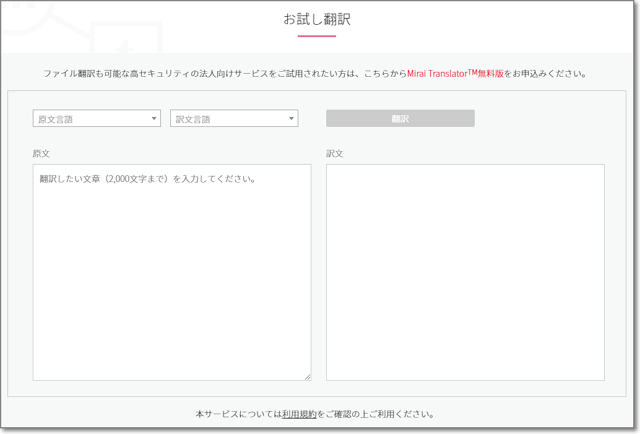The width and height of the screenshot is (640, 434).
Task: Click the 訳文 label above the output box
Action: coord(335,154)
